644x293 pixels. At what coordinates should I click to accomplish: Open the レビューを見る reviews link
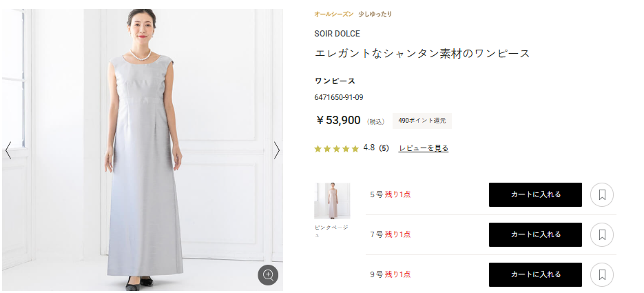tap(423, 148)
